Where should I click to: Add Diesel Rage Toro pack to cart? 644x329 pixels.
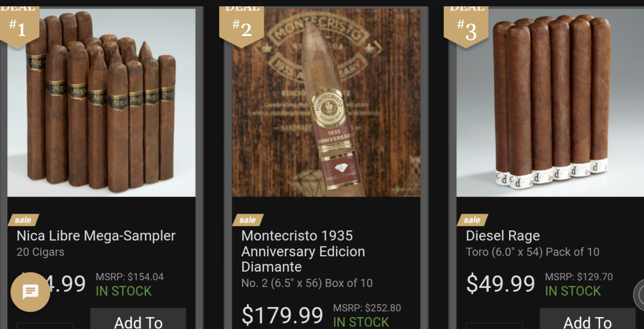587,319
